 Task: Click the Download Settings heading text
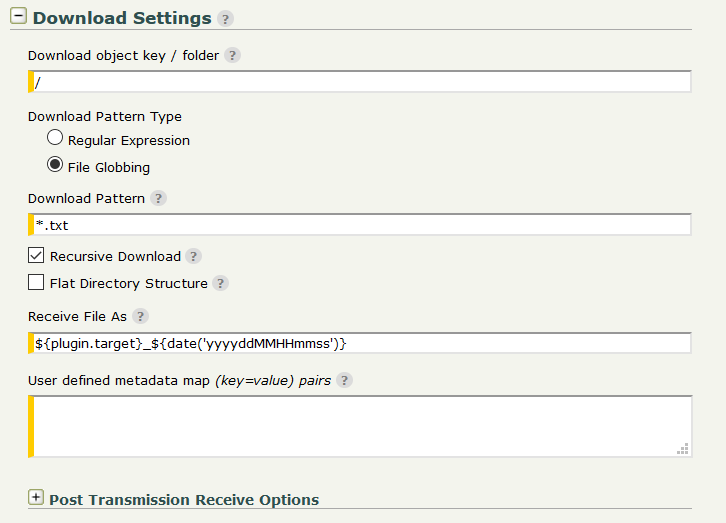tap(122, 18)
